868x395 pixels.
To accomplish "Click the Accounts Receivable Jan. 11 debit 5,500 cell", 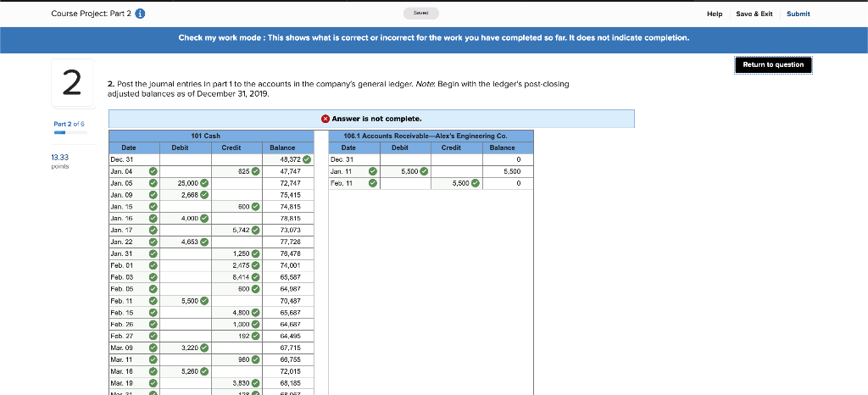I will (405, 171).
